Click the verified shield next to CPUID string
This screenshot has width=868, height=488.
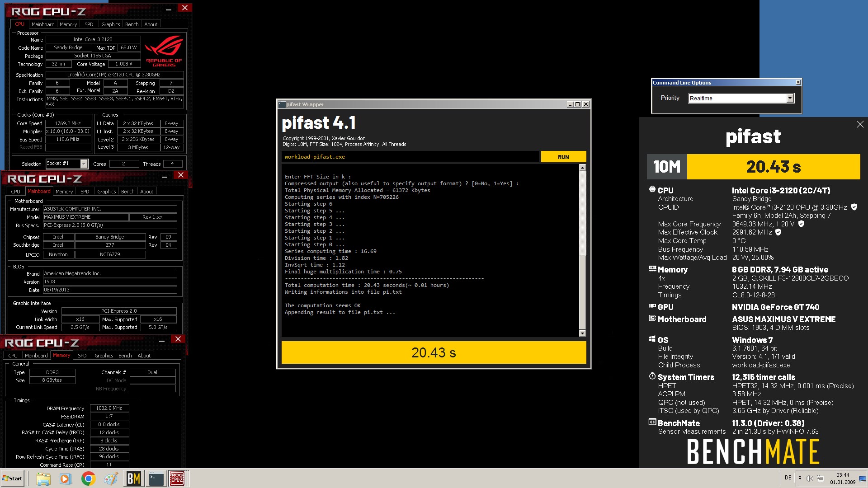click(x=854, y=207)
